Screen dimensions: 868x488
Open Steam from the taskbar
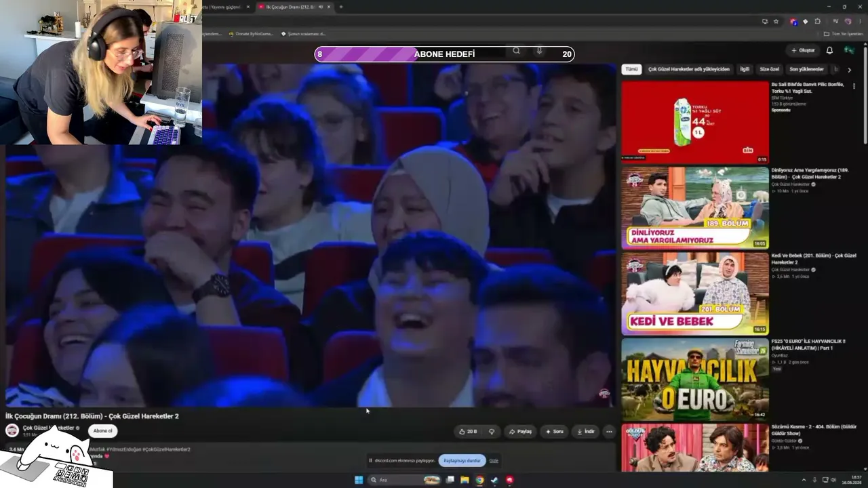coord(494,480)
